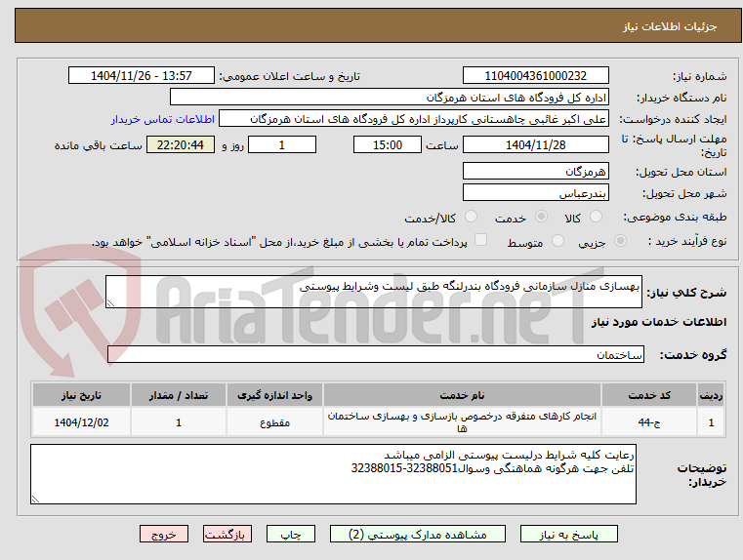Click the announcement date field 1404/11/26 - 13:57
The width and height of the screenshot is (743, 560).
tap(142, 76)
